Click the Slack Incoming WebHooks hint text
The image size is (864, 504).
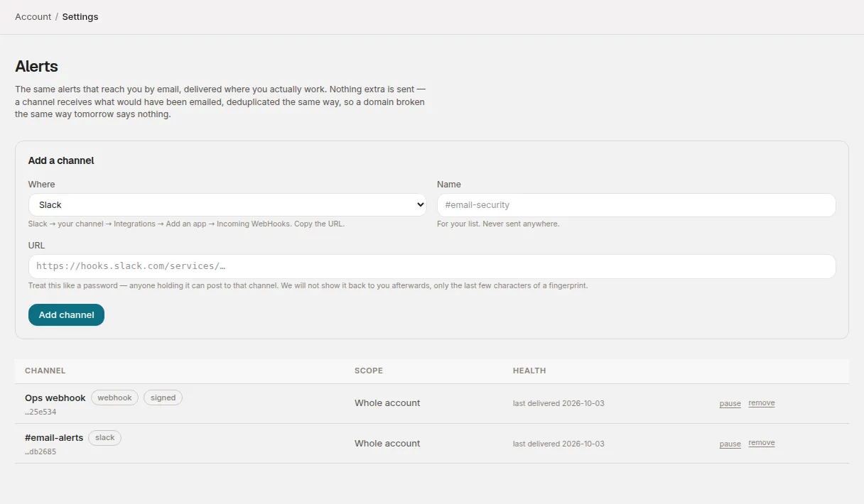tap(186, 224)
